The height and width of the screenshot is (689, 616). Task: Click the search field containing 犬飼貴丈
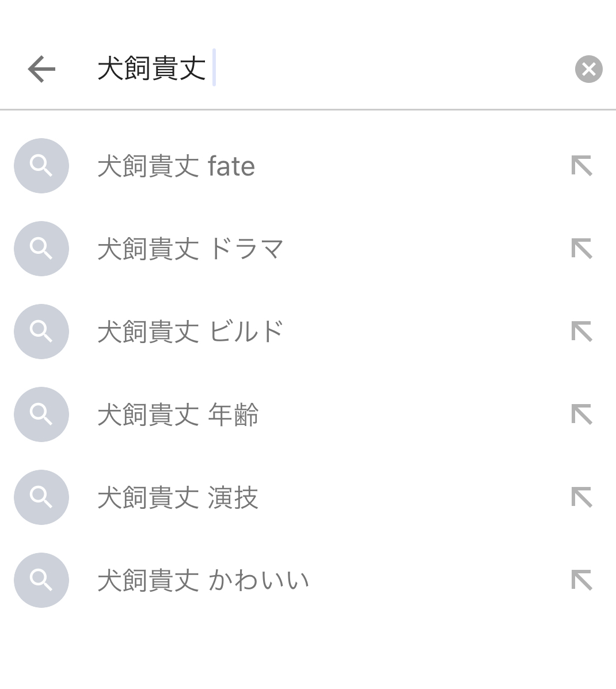pos(322,69)
